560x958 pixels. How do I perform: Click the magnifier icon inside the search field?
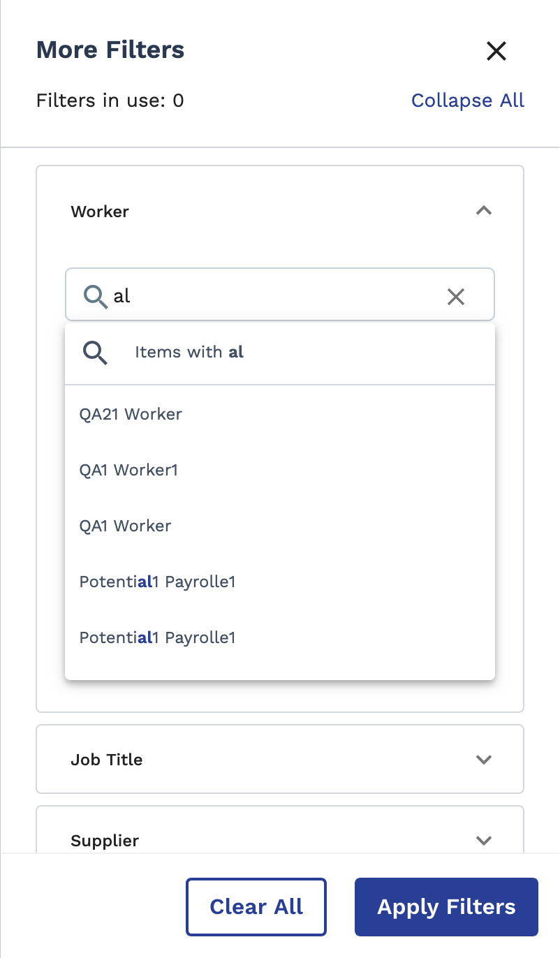pos(95,296)
